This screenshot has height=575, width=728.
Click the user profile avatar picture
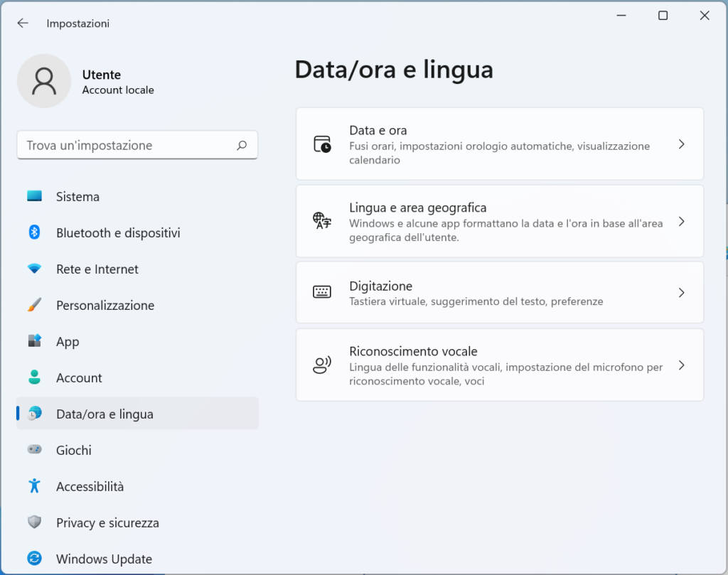point(44,81)
